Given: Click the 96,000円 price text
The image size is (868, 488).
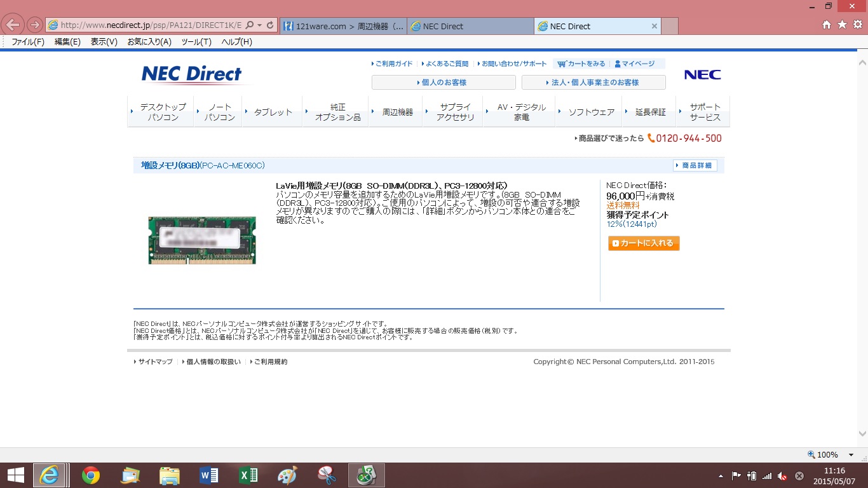Looking at the screenshot, I should coord(625,196).
